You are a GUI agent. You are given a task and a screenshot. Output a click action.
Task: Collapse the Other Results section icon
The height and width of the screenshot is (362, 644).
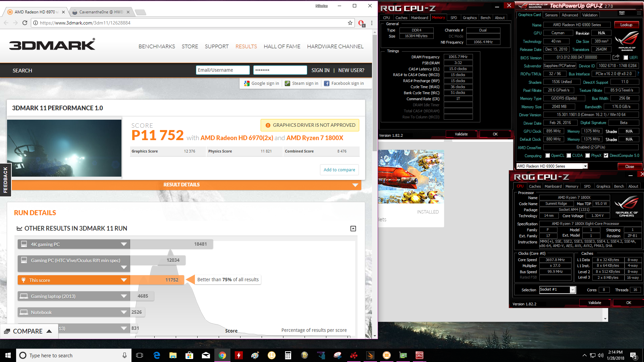pos(353,229)
